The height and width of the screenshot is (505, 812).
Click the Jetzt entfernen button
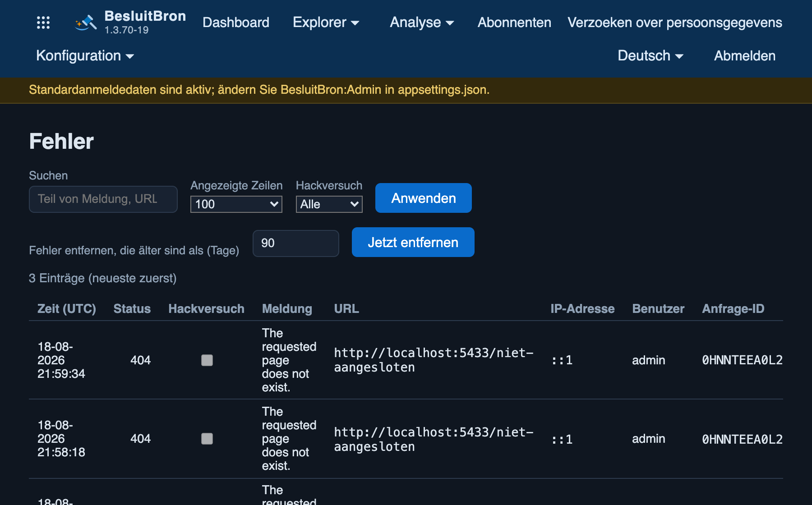pos(413,242)
